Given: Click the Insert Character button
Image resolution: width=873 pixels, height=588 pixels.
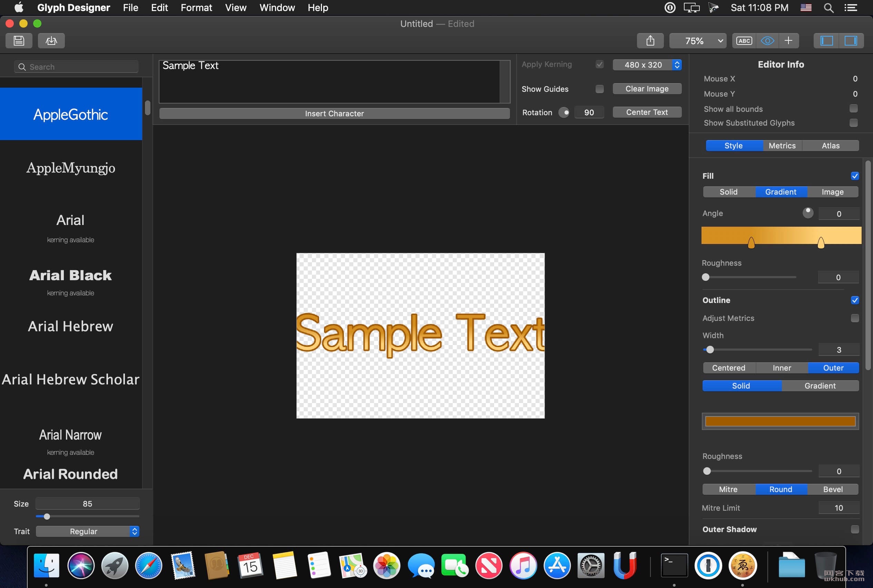Looking at the screenshot, I should (x=334, y=113).
